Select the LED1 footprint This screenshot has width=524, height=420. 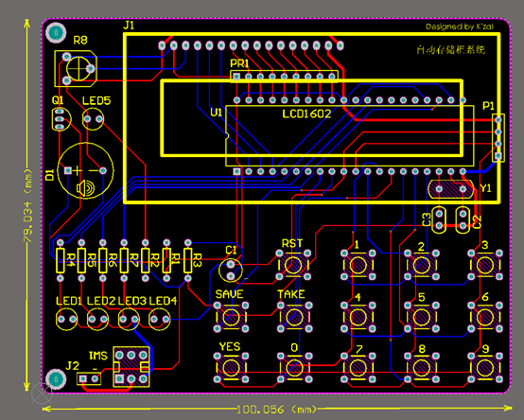coord(67,320)
